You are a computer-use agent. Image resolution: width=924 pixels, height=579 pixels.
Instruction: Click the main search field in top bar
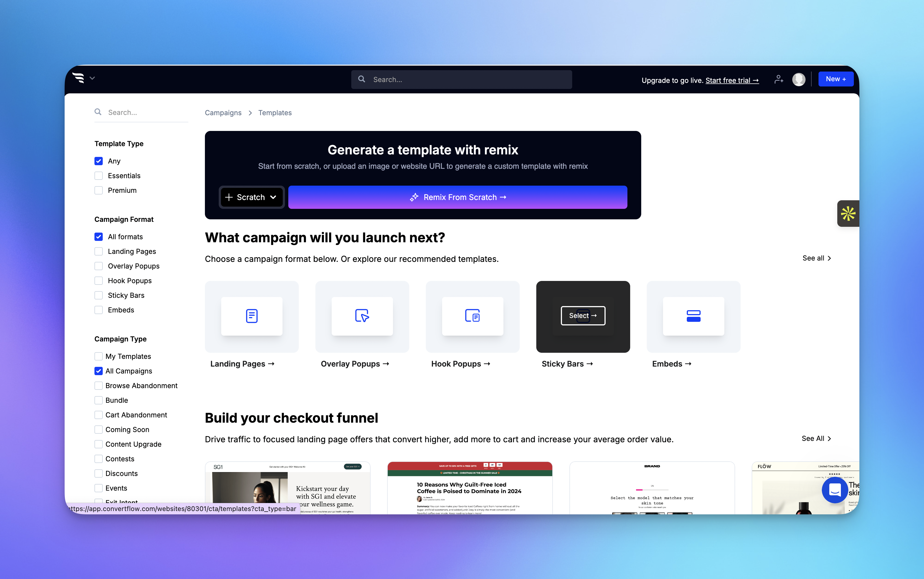[x=461, y=79]
